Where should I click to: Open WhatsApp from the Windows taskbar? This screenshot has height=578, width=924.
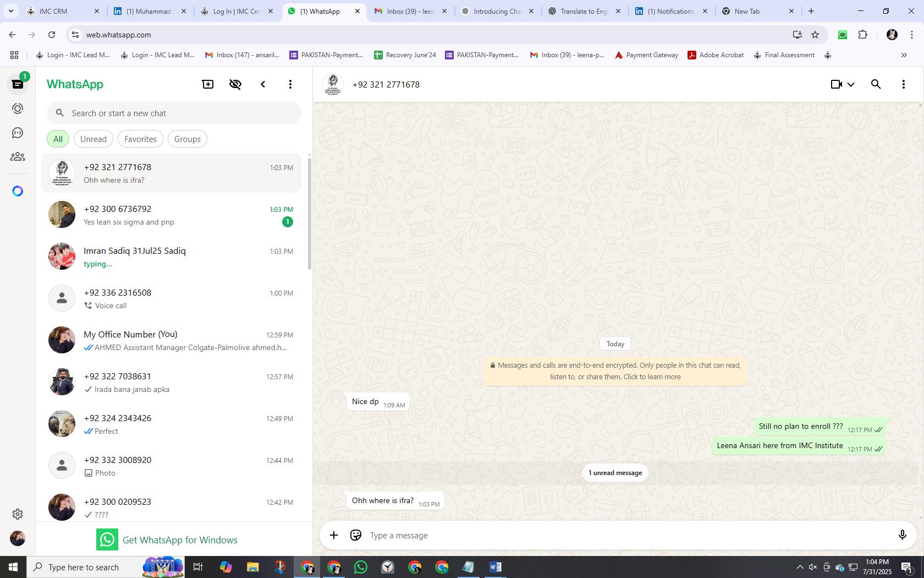(x=361, y=567)
